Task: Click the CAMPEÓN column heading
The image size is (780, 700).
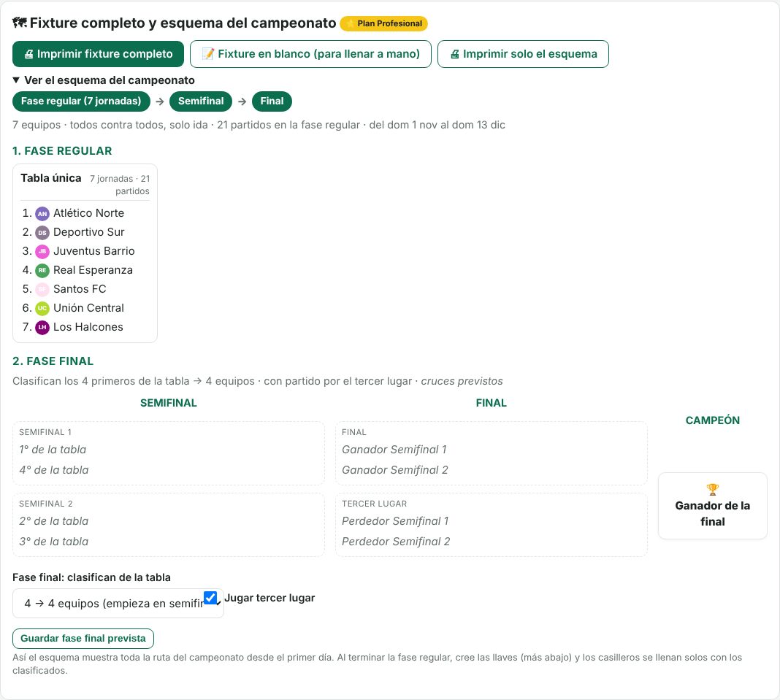Action: click(x=712, y=420)
